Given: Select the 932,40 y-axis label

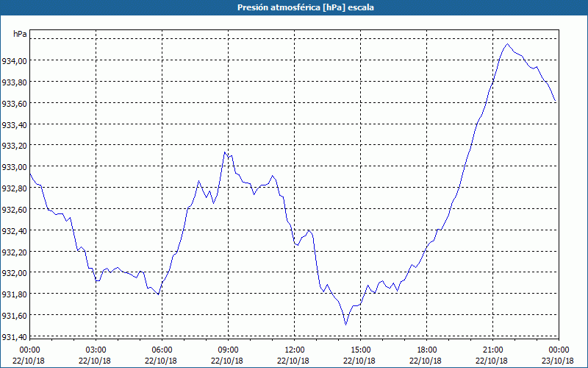Looking at the screenshot, I should point(14,231).
